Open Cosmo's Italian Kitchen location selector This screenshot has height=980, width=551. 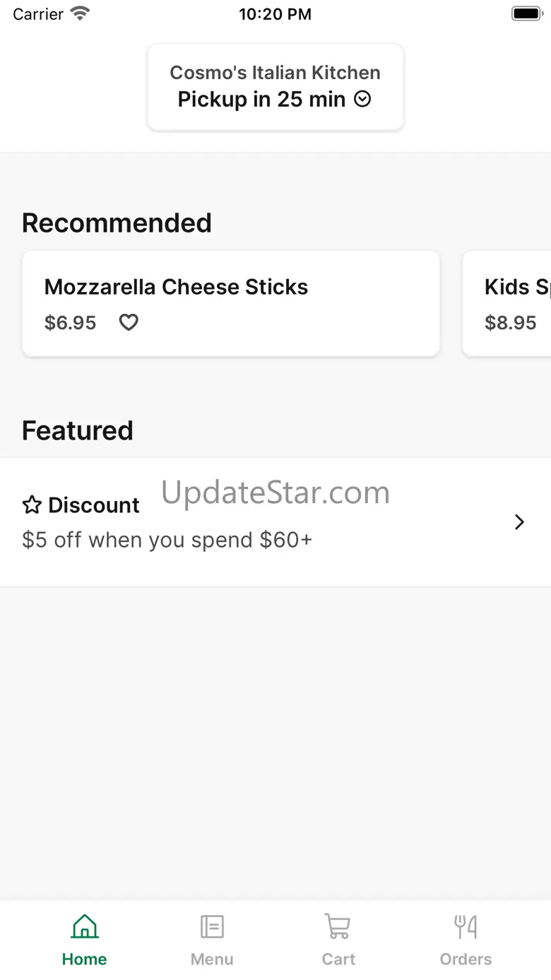275,73
